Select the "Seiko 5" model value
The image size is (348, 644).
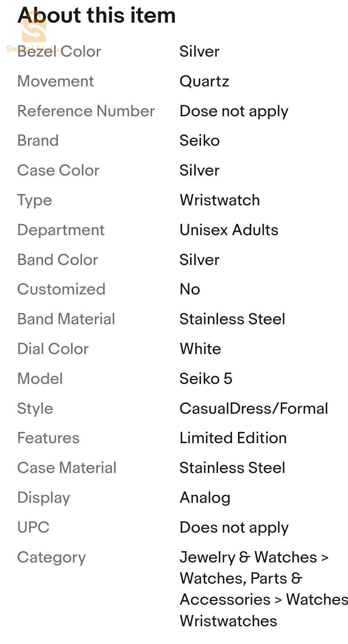click(x=206, y=379)
